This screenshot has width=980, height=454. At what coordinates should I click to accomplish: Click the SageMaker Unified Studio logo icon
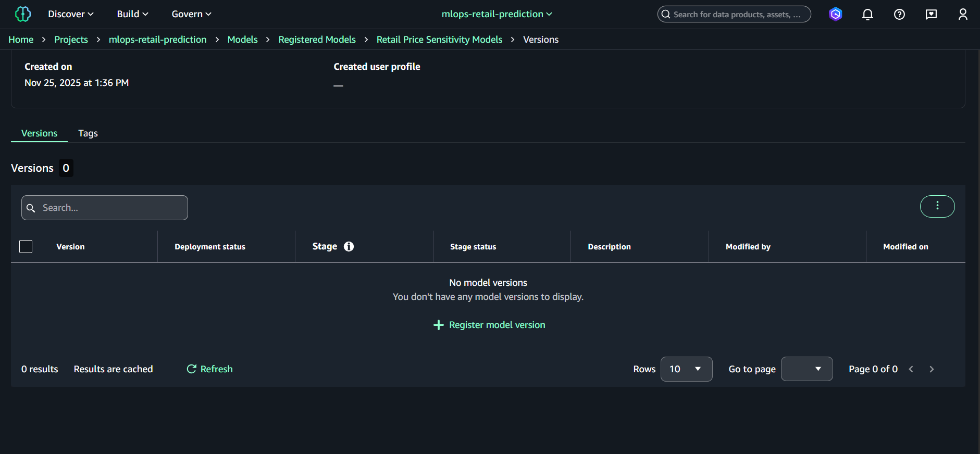pyautogui.click(x=23, y=14)
